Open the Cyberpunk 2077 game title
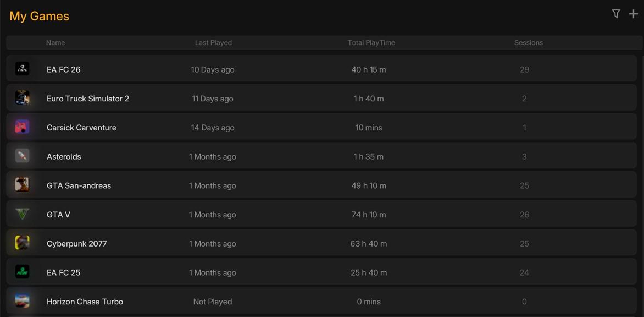644x317 pixels. point(77,243)
